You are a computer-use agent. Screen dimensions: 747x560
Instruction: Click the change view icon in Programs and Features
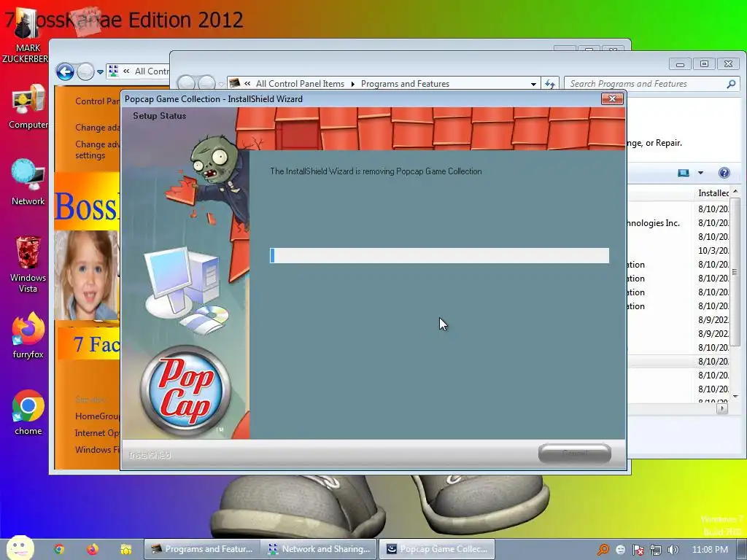[x=684, y=173]
